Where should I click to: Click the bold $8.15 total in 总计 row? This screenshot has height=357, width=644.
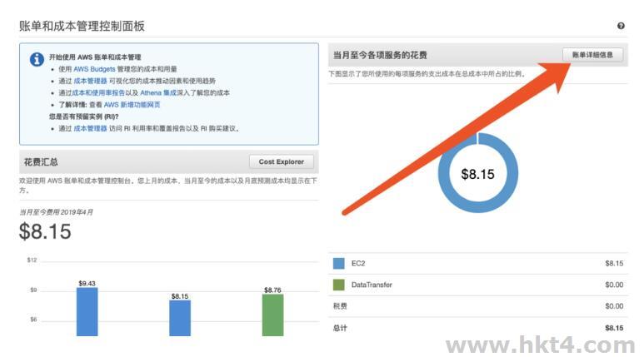(614, 328)
